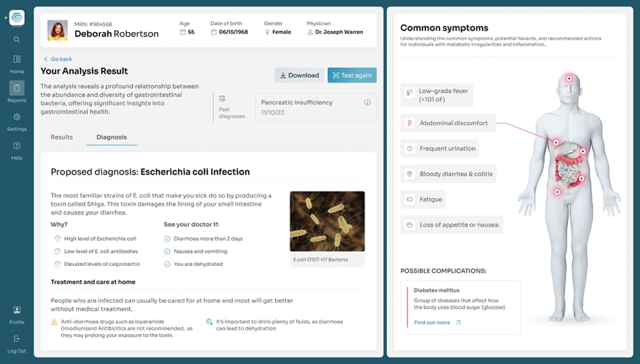The height and width of the screenshot is (364, 640).
Task: Select the Diagnosis tab
Action: pos(111,137)
